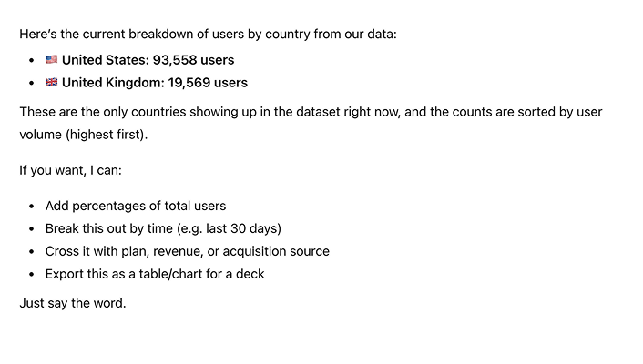The height and width of the screenshot is (364, 643).
Task: Click the bullet point before United States
Action: [33, 60]
